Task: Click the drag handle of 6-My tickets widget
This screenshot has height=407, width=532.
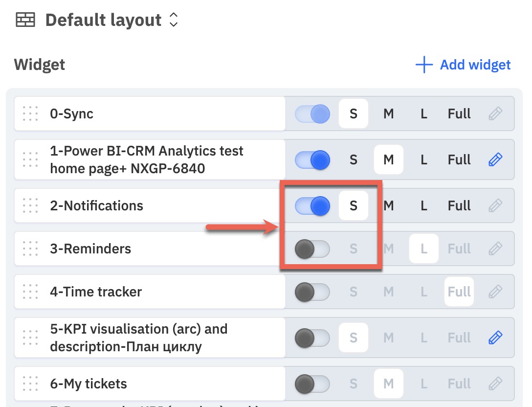Action: tap(30, 384)
